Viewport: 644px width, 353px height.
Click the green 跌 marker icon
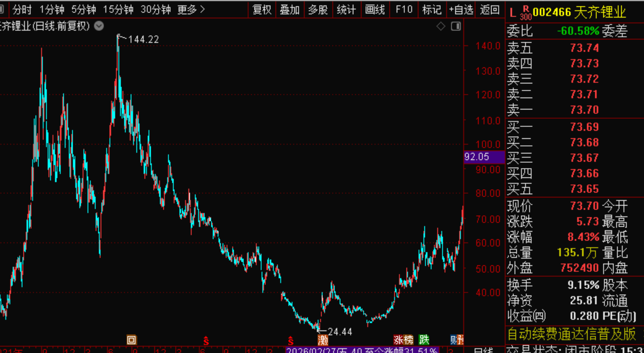coord(424,340)
